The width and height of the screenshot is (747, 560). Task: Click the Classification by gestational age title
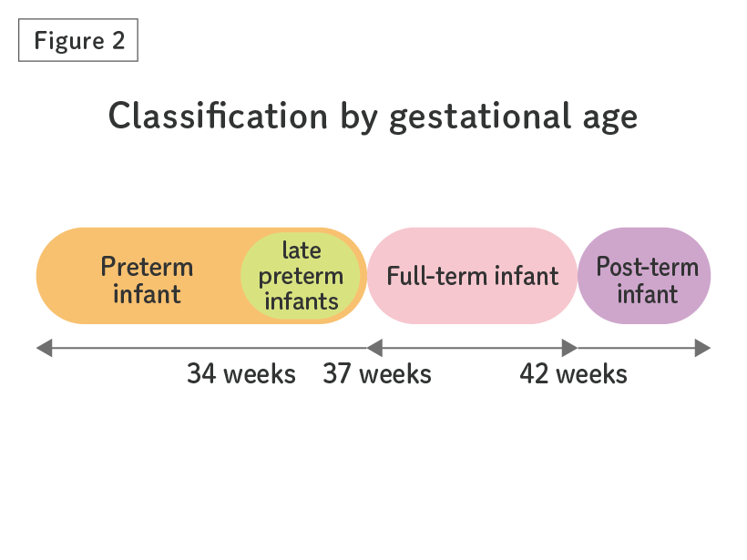point(373,117)
